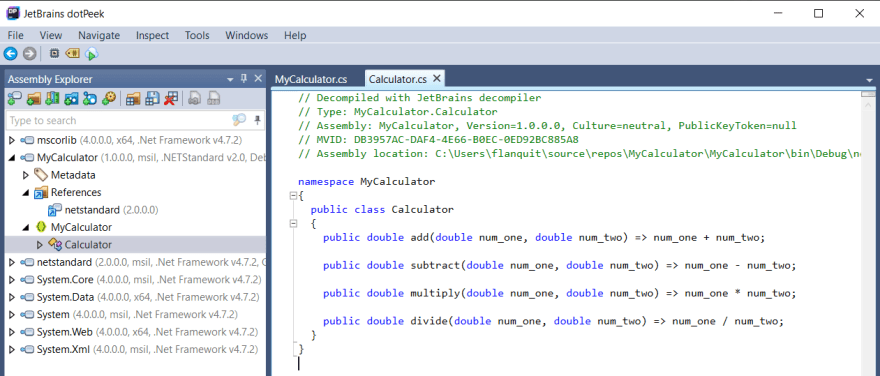Screen dimensions: 880x376
Task: Toggle Assembly Explorer auto-hide pin
Action: pyautogui.click(x=244, y=79)
